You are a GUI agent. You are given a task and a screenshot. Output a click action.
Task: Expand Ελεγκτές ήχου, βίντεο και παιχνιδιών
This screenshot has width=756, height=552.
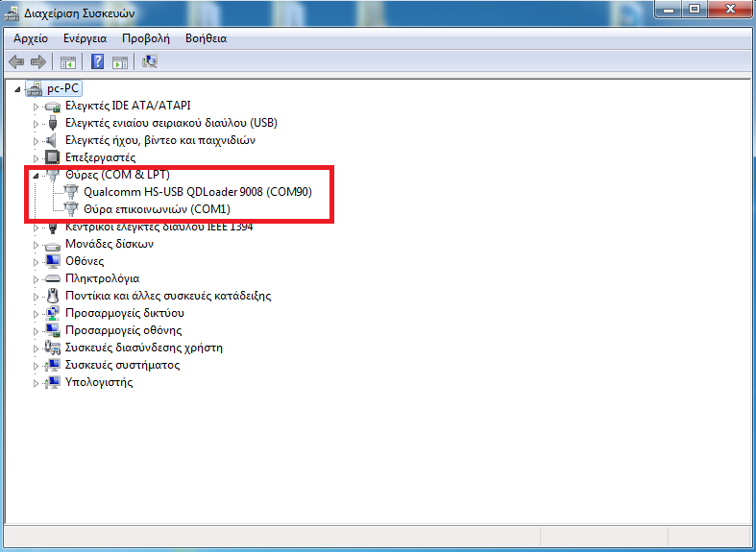pos(36,141)
